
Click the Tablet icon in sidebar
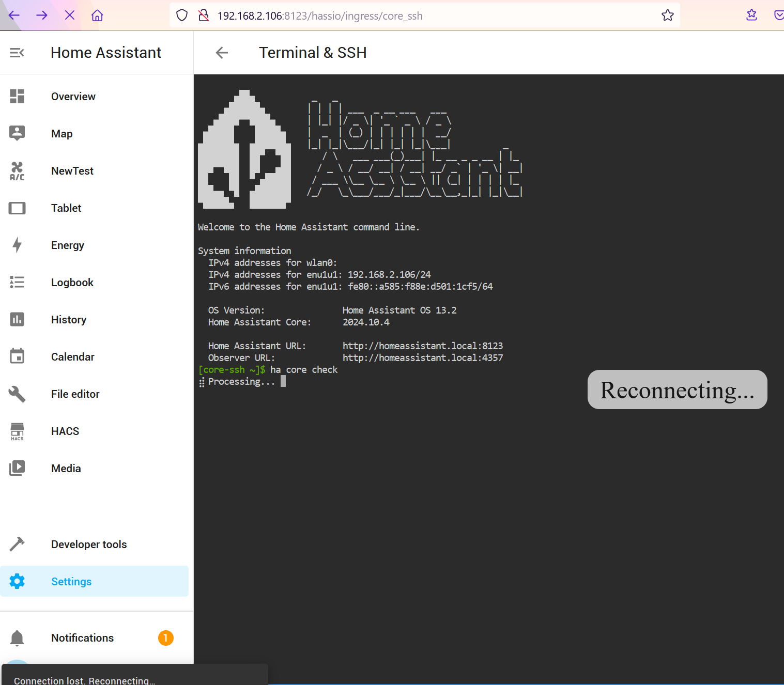click(17, 208)
